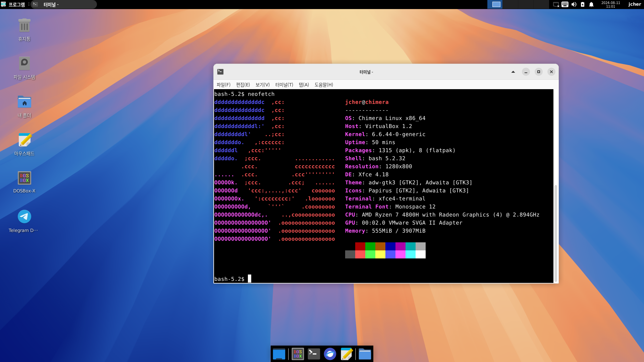Click the volume speaker tray icon
Viewport: 644px width, 362px height.
click(x=574, y=4)
